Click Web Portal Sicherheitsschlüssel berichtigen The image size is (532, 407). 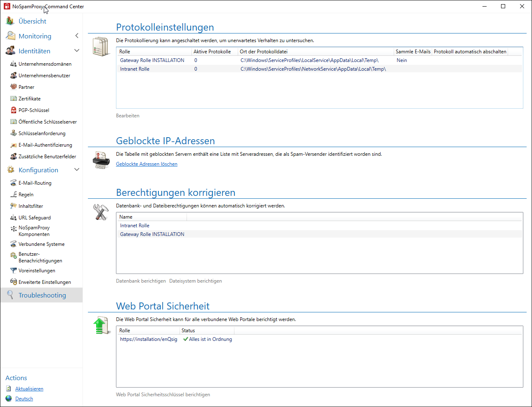tap(163, 395)
